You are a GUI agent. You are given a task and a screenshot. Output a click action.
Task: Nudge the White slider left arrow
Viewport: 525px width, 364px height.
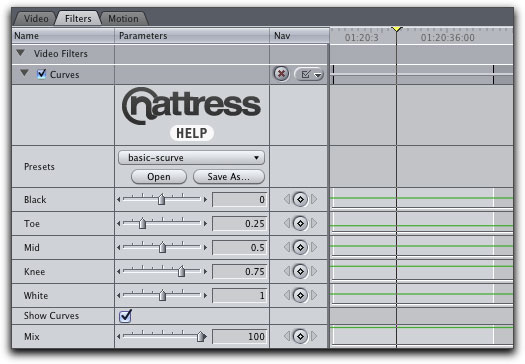click(x=119, y=295)
